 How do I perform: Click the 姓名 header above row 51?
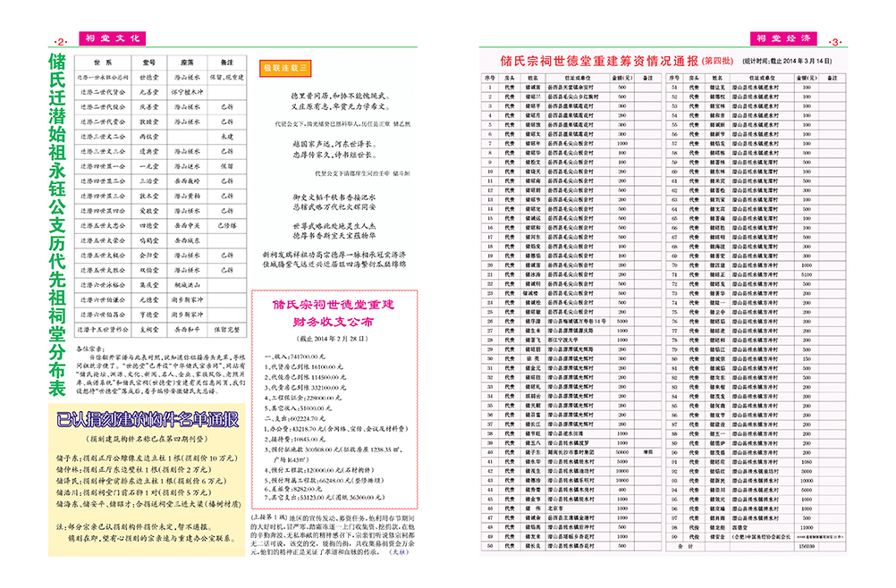click(x=717, y=79)
